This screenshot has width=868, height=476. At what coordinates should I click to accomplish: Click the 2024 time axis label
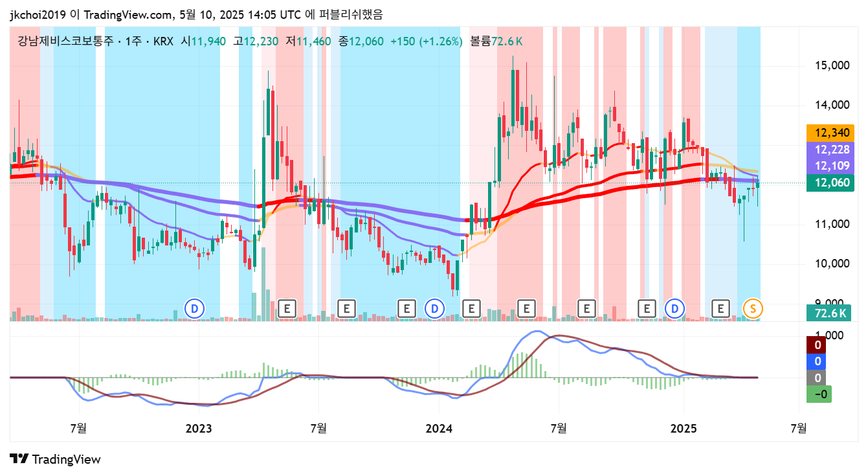(x=439, y=428)
